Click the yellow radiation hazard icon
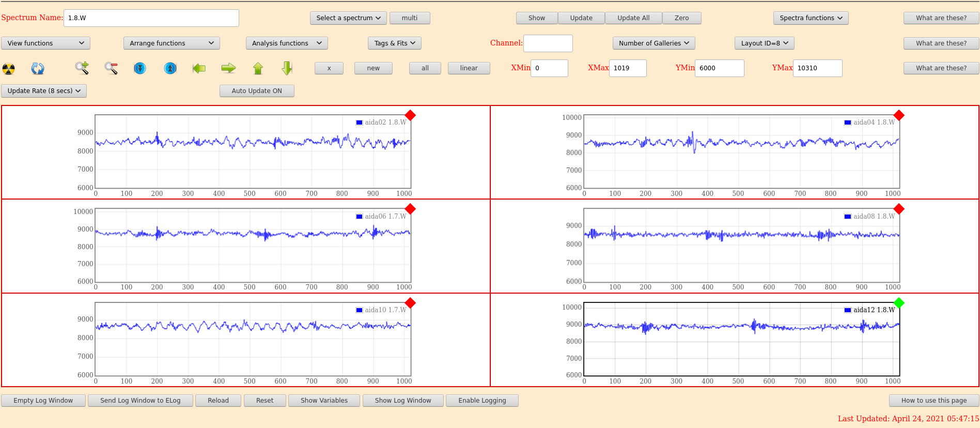 pos(9,68)
